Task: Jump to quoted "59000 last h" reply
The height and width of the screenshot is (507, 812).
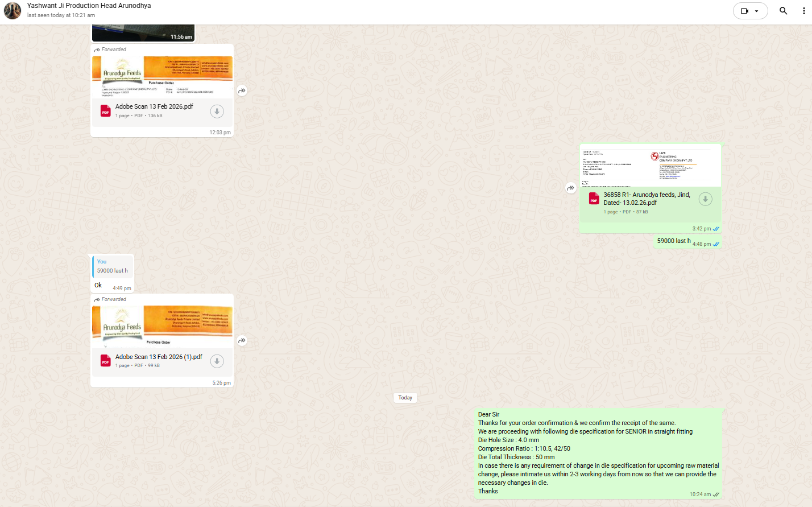Action: click(x=113, y=266)
